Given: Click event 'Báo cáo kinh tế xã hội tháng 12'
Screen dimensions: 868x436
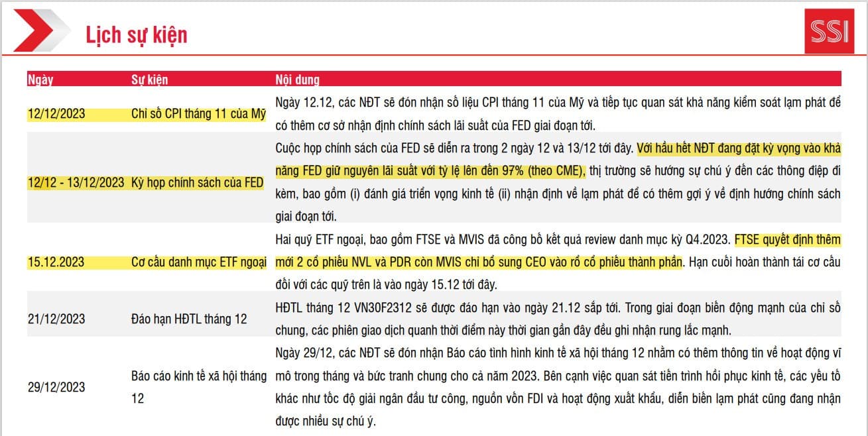Looking at the screenshot, I should tap(198, 387).
